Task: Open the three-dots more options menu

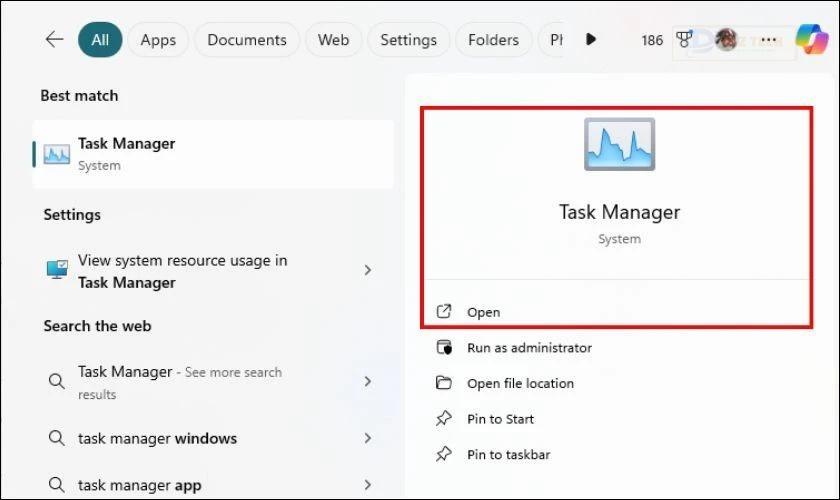Action: pos(769,40)
